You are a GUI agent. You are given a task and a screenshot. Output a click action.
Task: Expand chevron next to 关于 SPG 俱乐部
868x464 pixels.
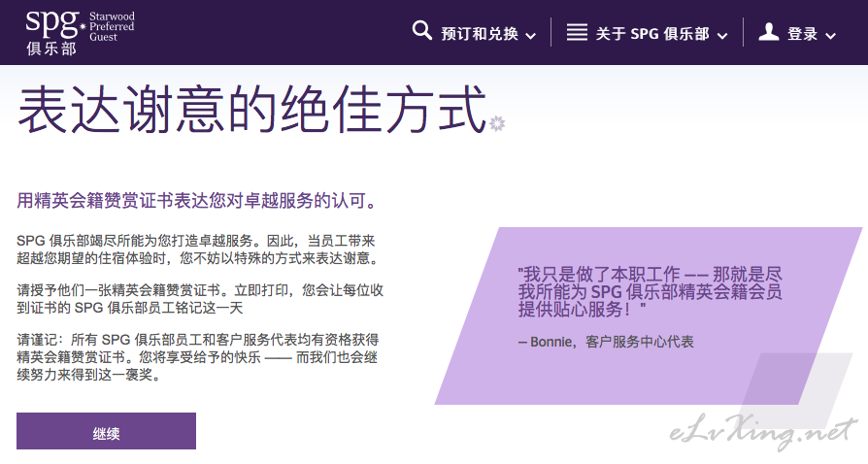(721, 36)
